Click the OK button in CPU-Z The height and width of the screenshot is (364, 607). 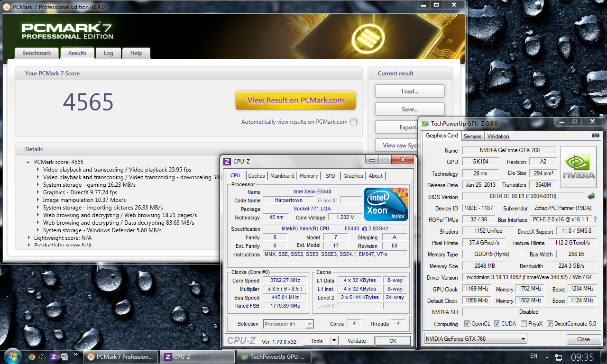393,341
